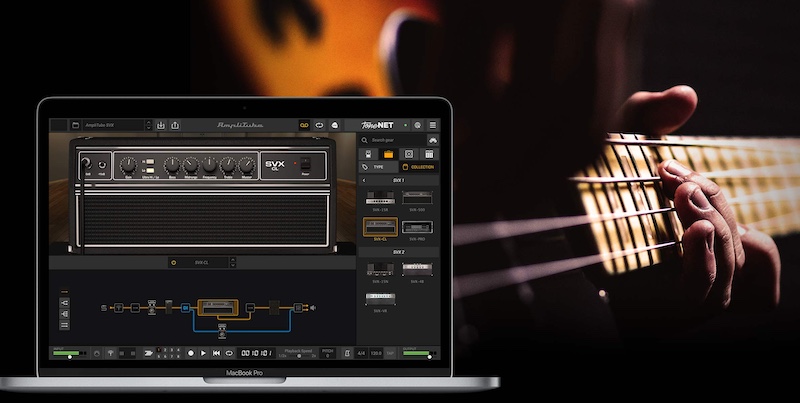The height and width of the screenshot is (403, 800).
Task: Open ToneNET from the header
Action: [375, 125]
